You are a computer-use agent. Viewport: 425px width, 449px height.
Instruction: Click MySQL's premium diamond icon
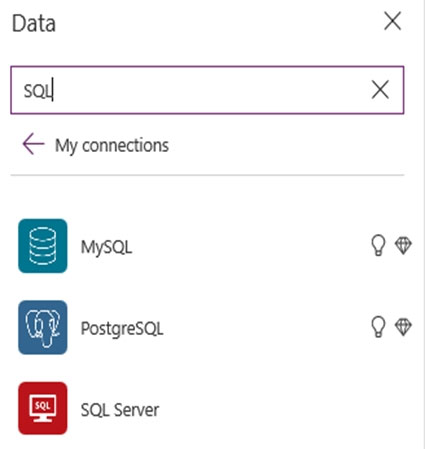click(403, 246)
